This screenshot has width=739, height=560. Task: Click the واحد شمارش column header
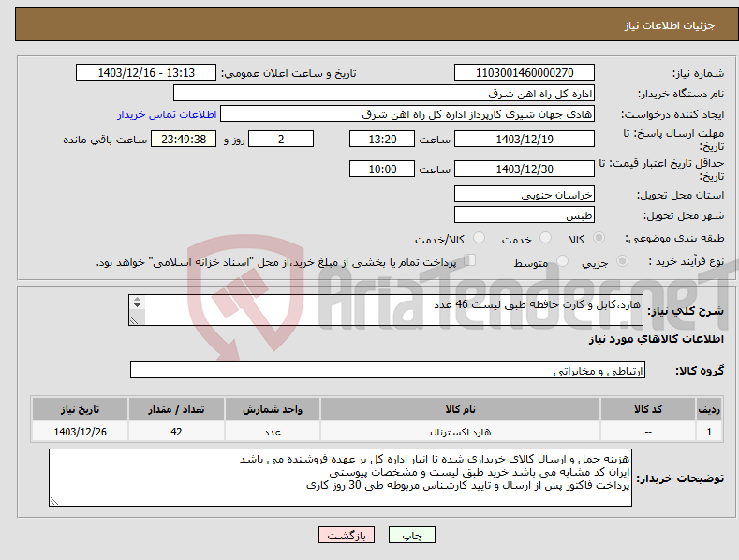click(273, 409)
